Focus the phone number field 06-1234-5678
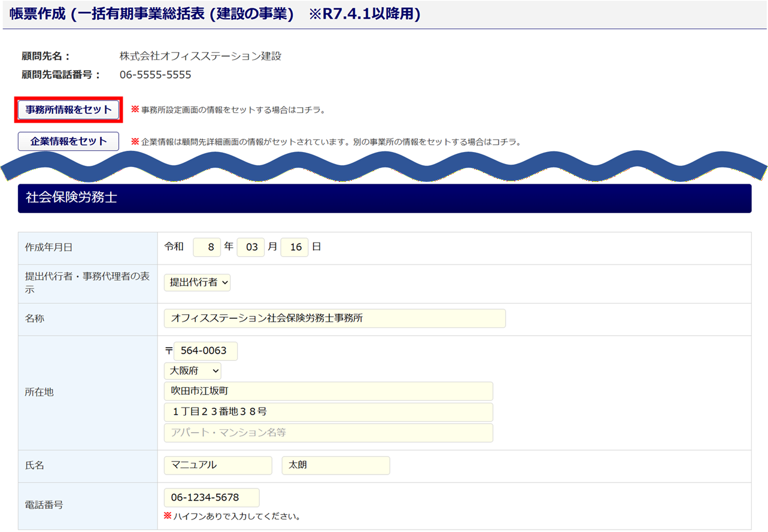 [211, 497]
